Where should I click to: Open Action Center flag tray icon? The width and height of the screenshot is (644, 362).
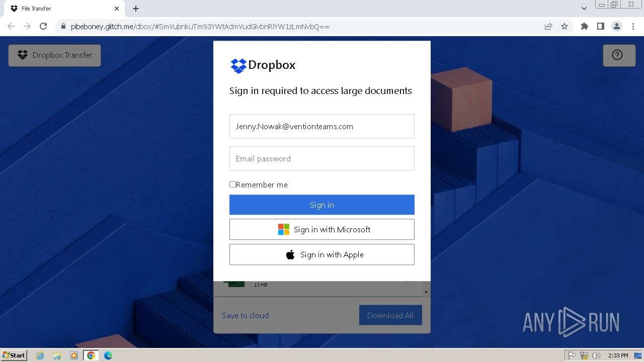click(572, 355)
